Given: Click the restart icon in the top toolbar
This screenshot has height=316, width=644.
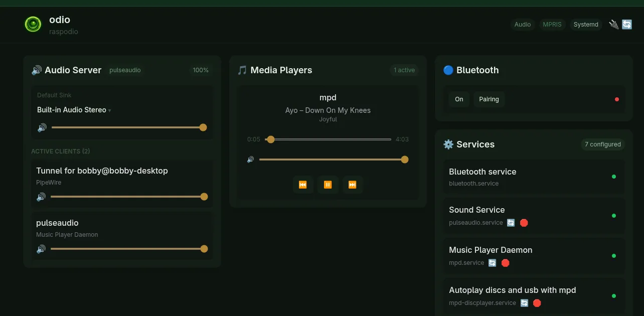Looking at the screenshot, I should pyautogui.click(x=626, y=24).
